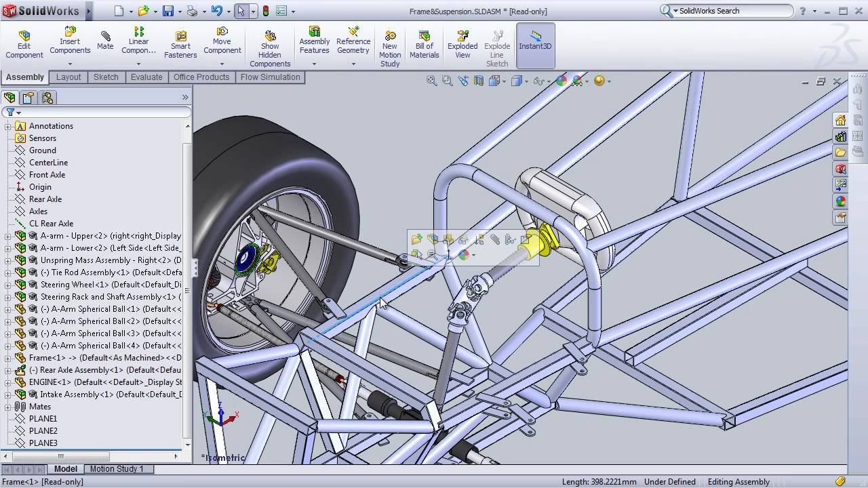
Task: Select the Model tab at bottom
Action: click(66, 469)
